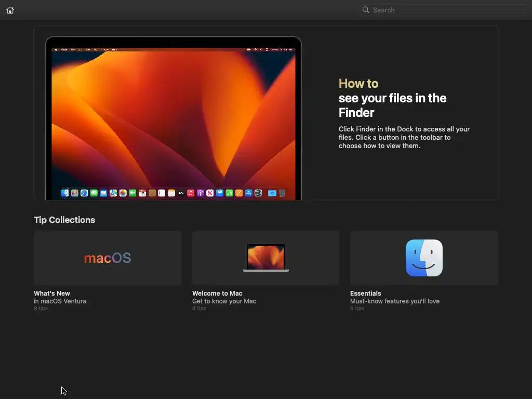Click the '9 tips' count label

[x=41, y=308]
